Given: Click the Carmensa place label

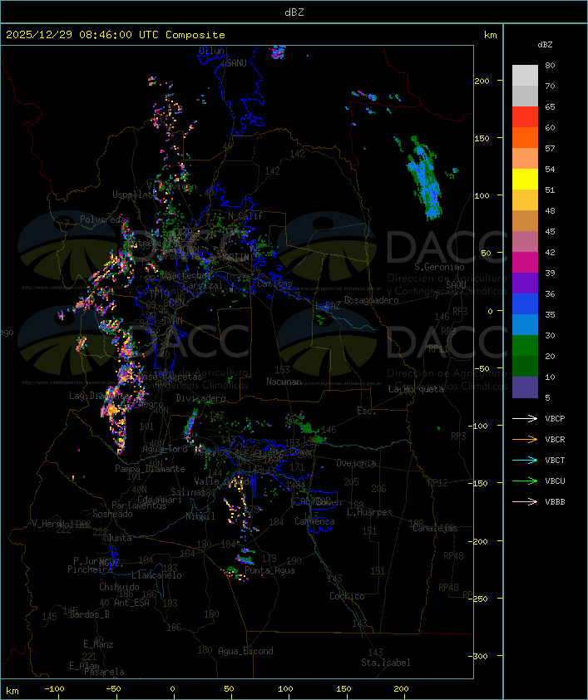Looking at the screenshot, I should [x=314, y=521].
